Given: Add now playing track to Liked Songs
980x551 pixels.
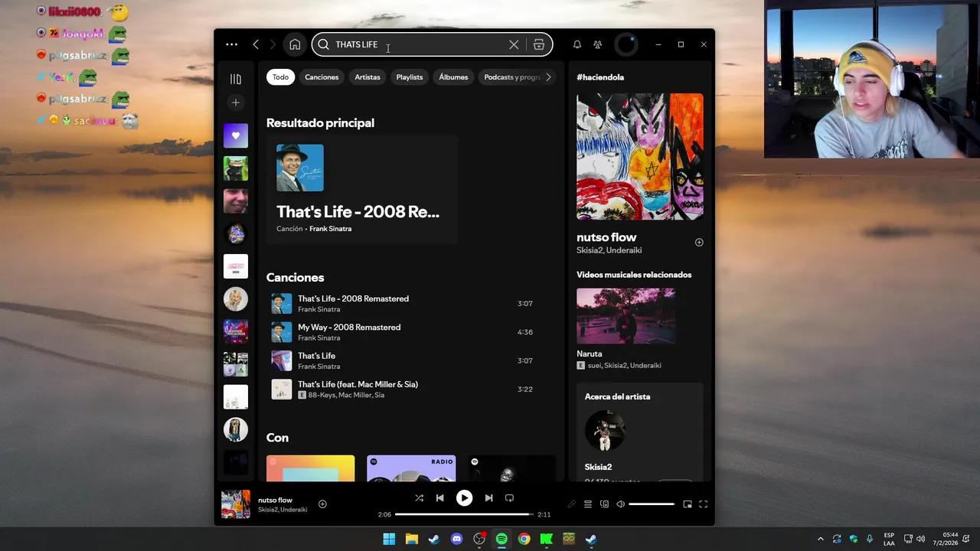Looking at the screenshot, I should [x=322, y=504].
